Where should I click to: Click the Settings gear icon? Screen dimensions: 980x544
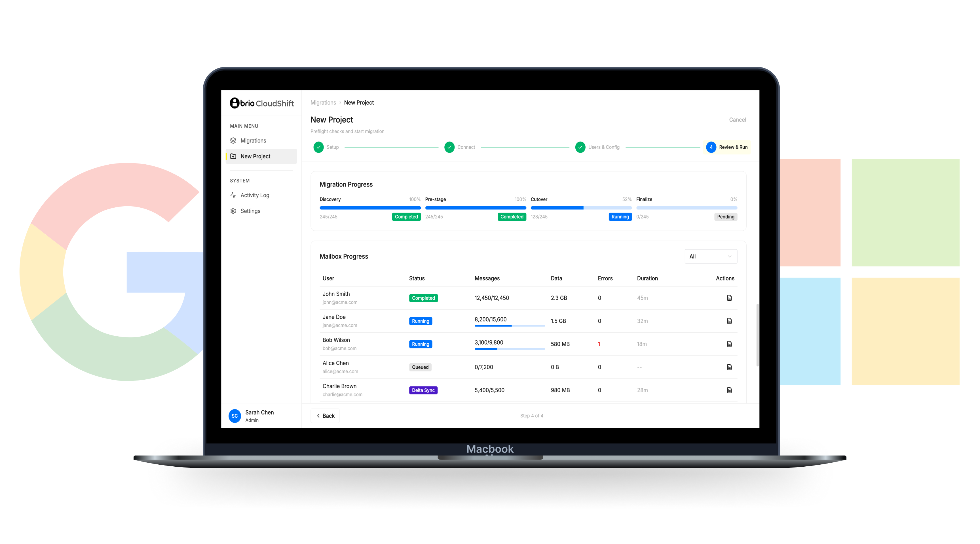(233, 211)
